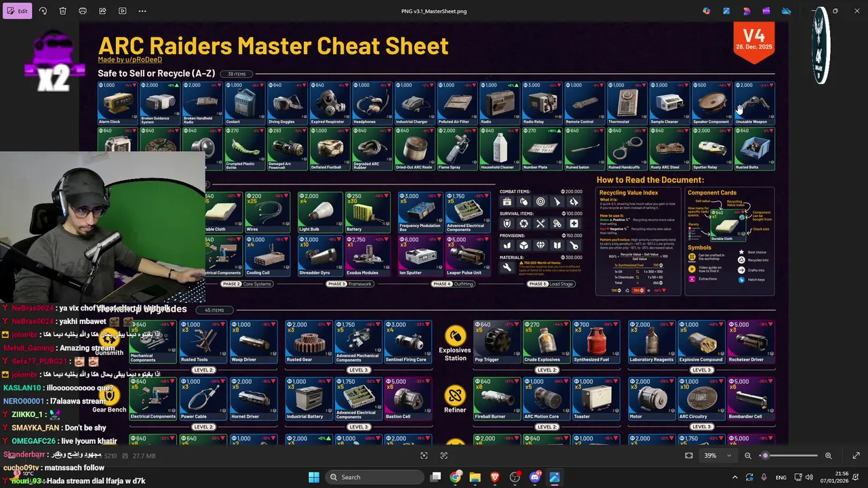Click the Alarm Clock item card

click(118, 104)
